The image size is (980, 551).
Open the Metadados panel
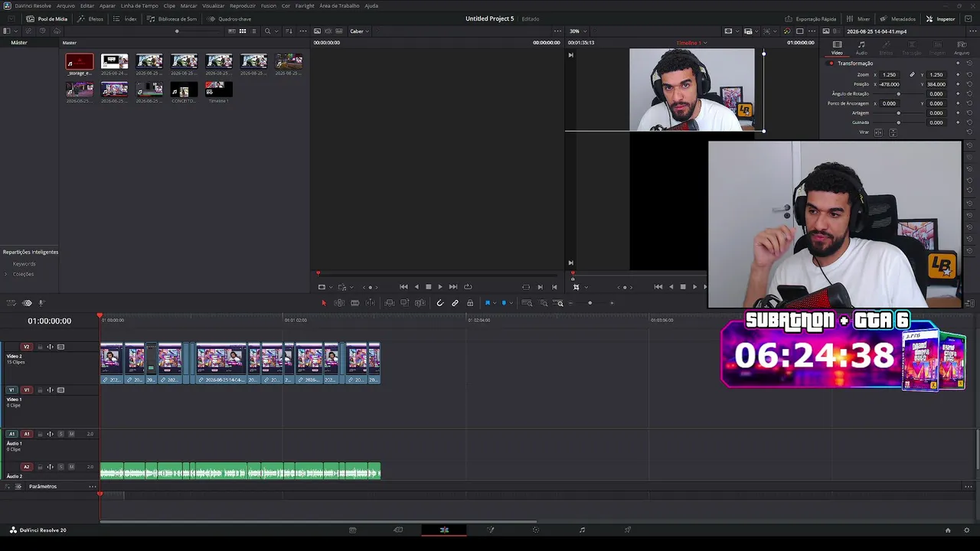click(x=898, y=19)
